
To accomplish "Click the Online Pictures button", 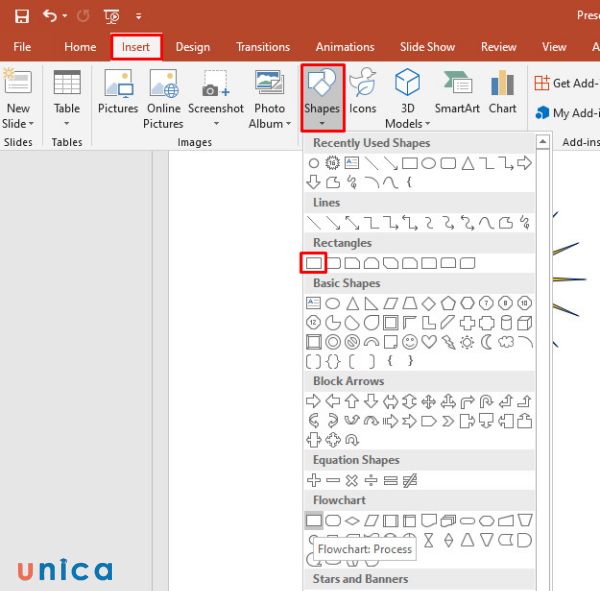I will [163, 98].
